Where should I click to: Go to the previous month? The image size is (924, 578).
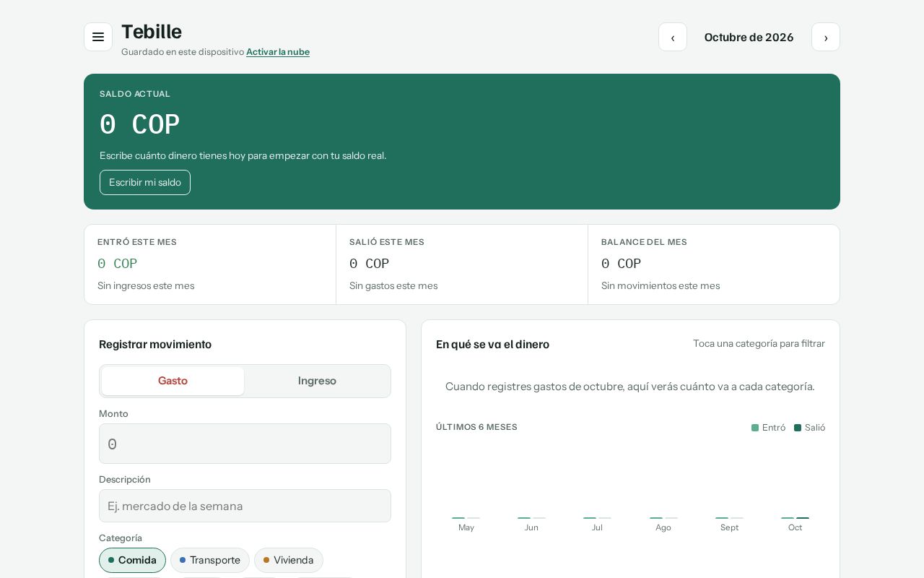coord(673,37)
